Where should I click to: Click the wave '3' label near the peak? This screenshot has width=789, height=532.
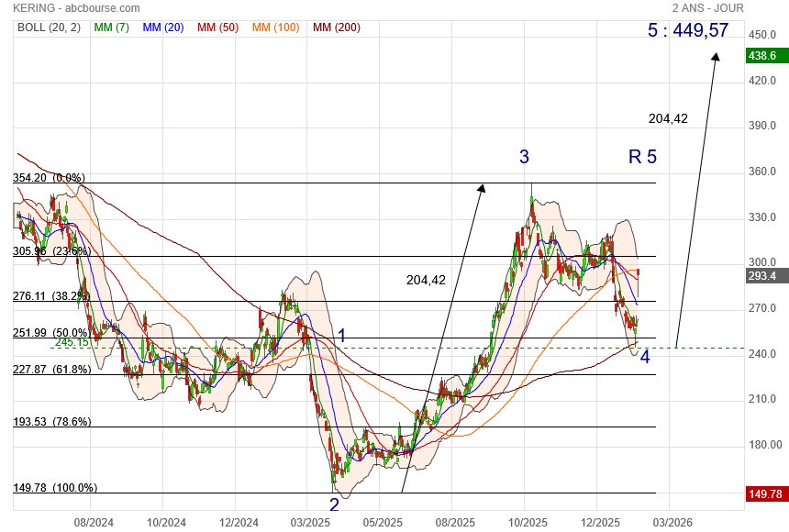point(525,157)
